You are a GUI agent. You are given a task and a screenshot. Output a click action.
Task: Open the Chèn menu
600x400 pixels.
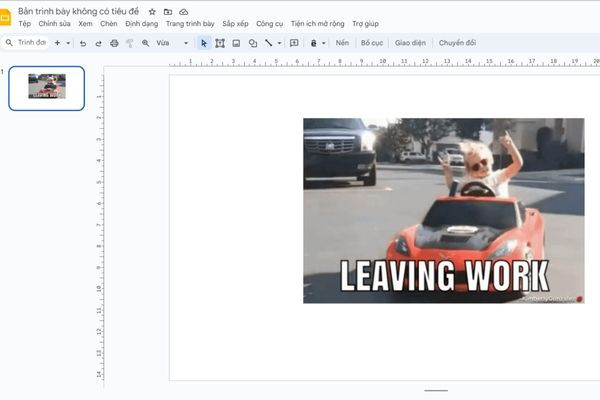109,24
